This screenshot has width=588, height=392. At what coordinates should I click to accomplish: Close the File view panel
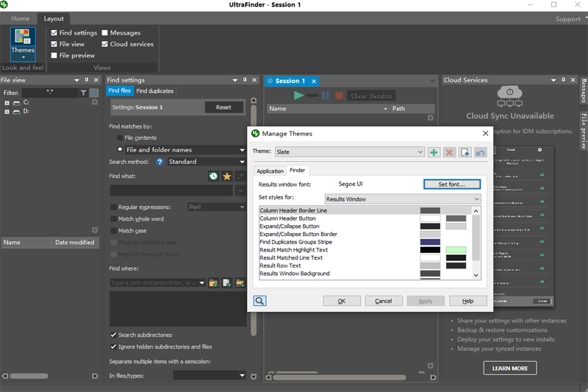96,80
